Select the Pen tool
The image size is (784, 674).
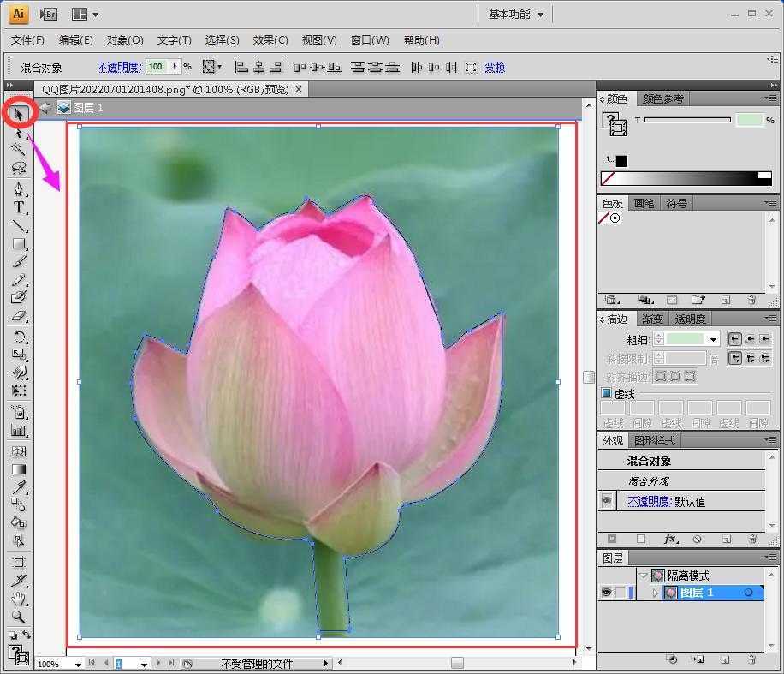coord(19,188)
